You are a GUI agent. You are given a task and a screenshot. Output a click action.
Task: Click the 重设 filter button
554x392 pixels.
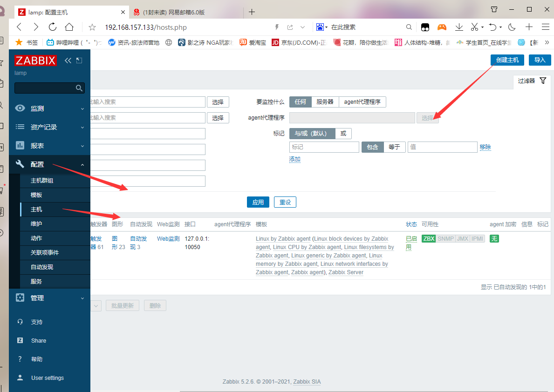pyautogui.click(x=285, y=202)
